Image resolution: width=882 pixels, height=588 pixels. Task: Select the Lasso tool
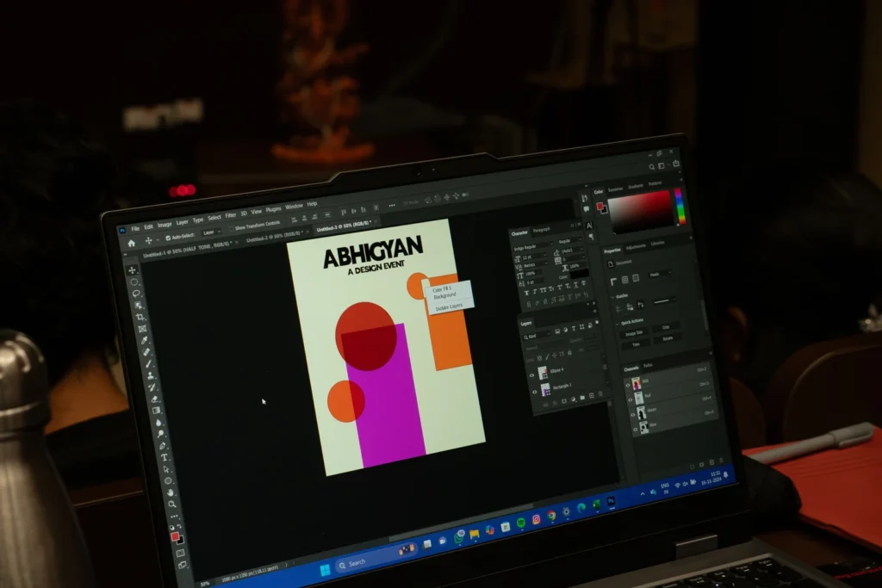pyautogui.click(x=136, y=293)
